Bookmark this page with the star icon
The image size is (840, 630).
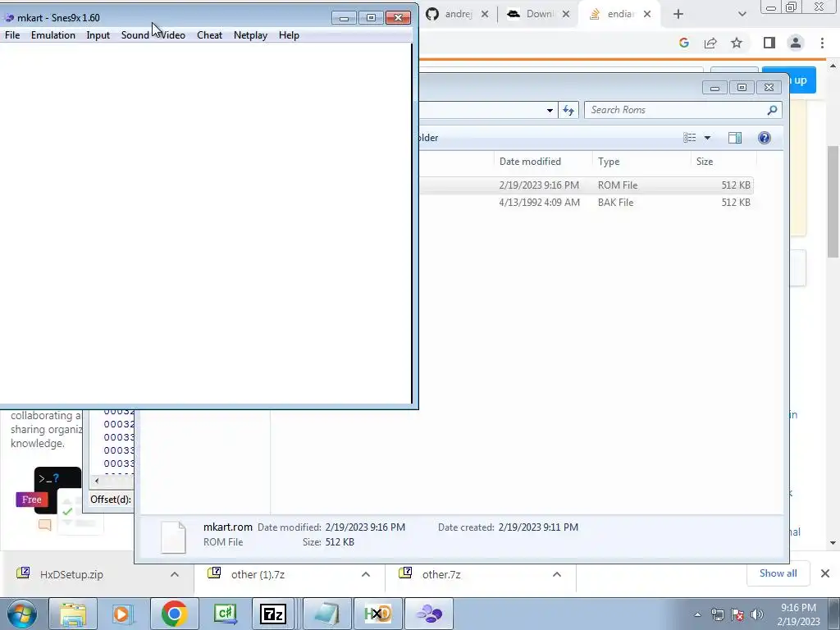tap(737, 43)
